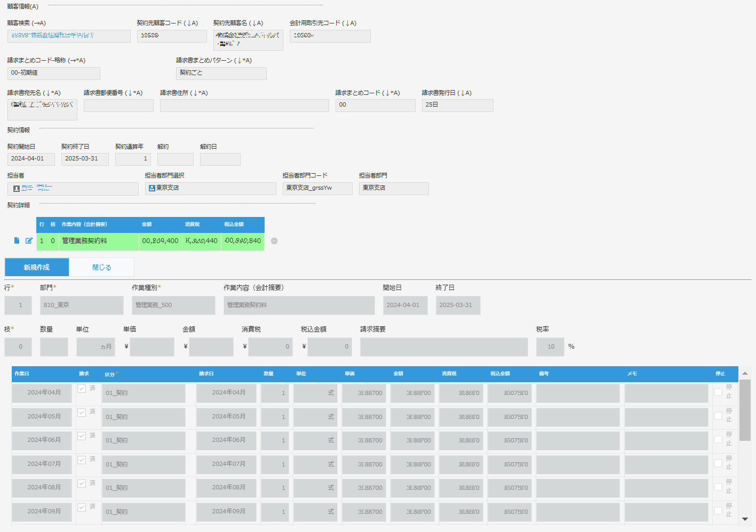Click the document icon beside contract detail row
This screenshot has width=756, height=532.
point(17,240)
